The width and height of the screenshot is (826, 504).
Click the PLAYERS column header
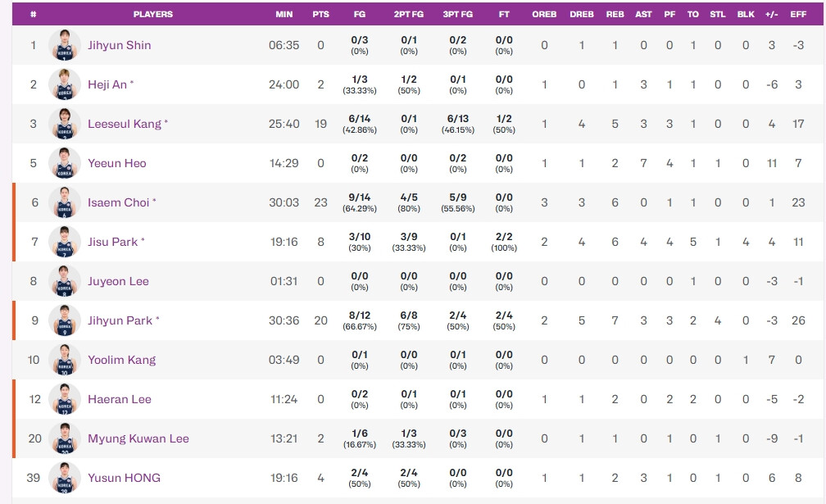pos(153,14)
